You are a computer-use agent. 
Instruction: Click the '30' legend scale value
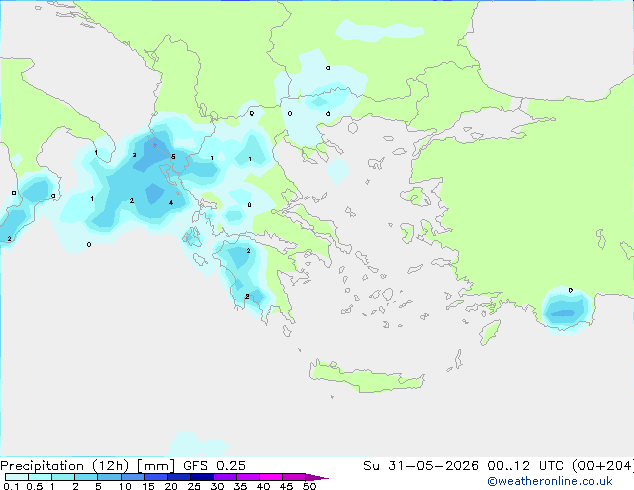217,486
